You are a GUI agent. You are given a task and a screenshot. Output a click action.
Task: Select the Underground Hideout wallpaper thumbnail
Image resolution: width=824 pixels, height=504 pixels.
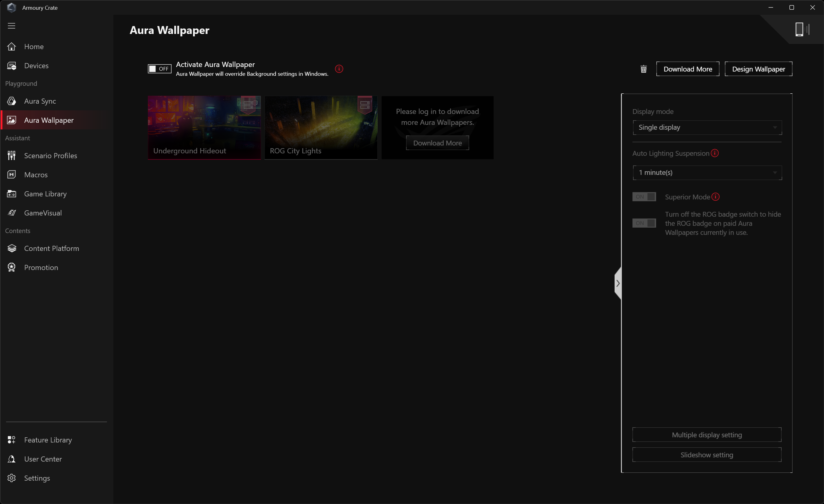(204, 127)
